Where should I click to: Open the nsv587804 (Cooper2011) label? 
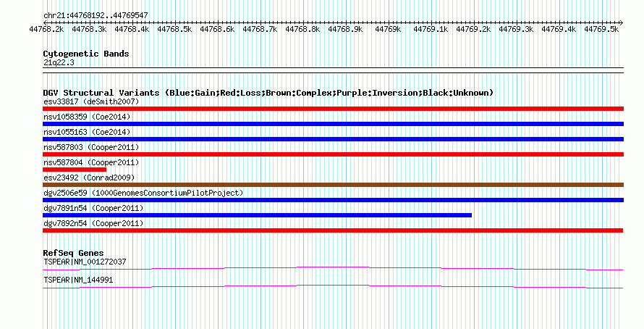click(x=91, y=162)
